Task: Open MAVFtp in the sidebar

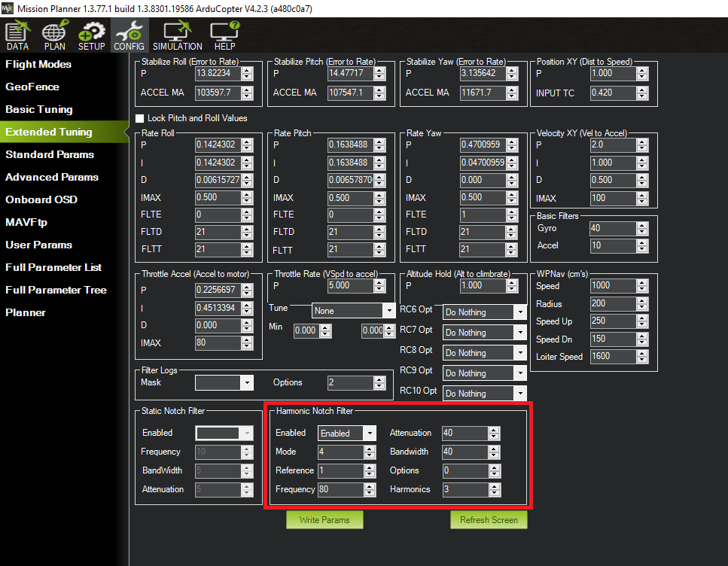Action: pyautogui.click(x=26, y=222)
